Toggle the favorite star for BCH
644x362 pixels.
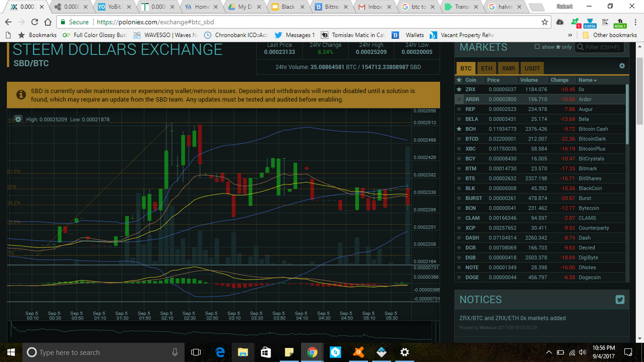click(x=459, y=129)
